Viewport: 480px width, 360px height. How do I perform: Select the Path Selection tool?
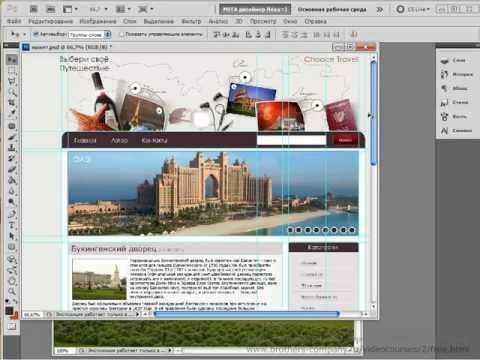[x=12, y=236]
